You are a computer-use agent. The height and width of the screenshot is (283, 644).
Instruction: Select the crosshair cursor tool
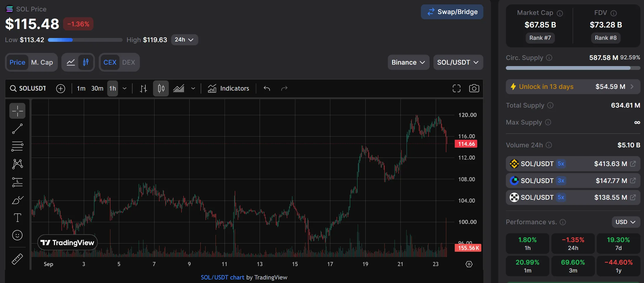[17, 111]
